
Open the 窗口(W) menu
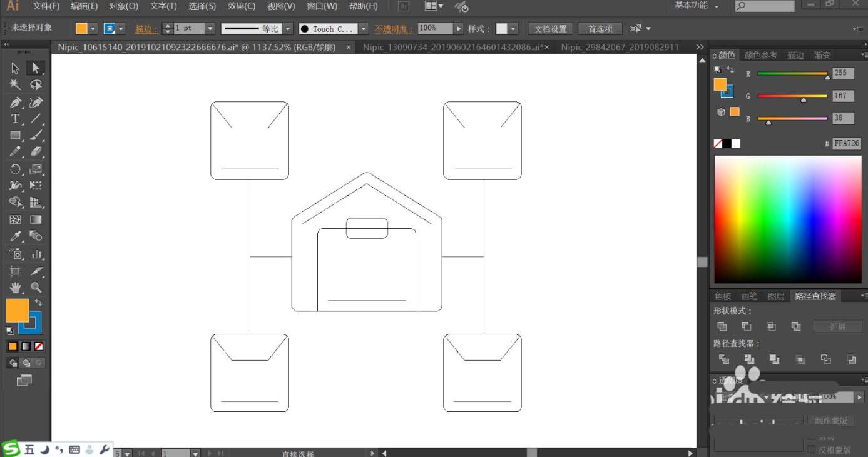[322, 6]
